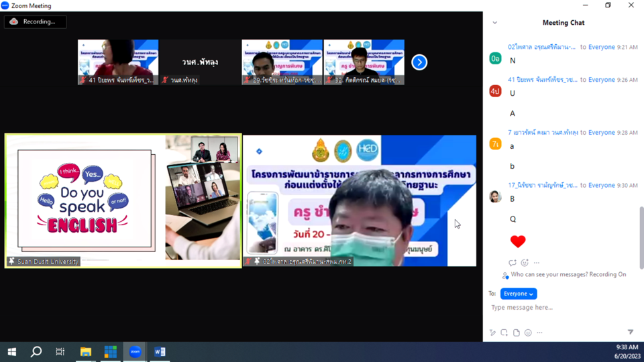Open more options on the heart message
644x362 pixels.
(536, 263)
